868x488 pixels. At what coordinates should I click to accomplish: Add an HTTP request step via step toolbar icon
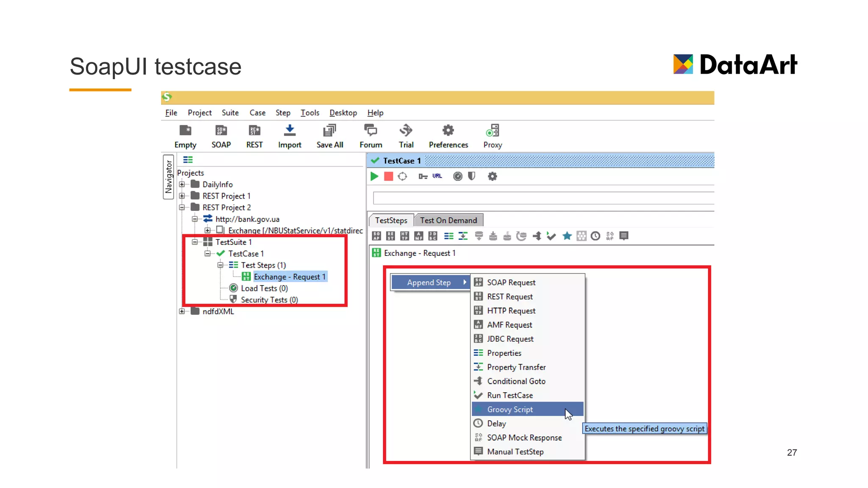point(405,236)
